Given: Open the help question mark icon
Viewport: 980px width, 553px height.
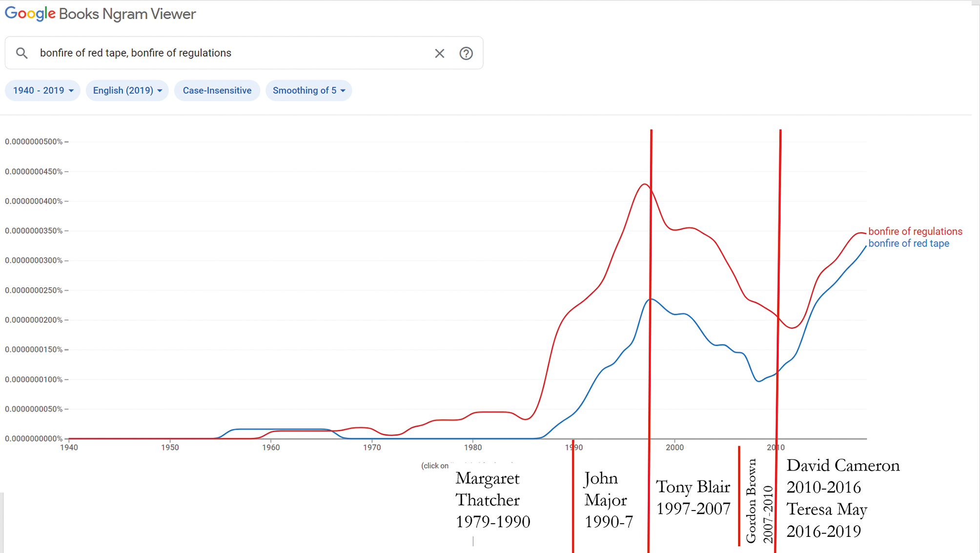Looking at the screenshot, I should (x=466, y=53).
